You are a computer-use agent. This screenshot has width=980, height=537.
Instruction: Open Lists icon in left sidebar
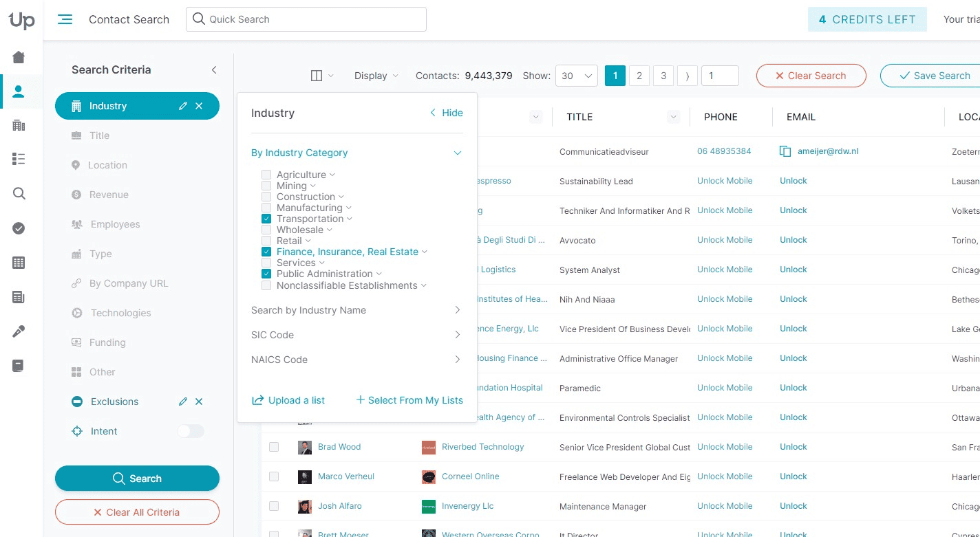coord(19,159)
